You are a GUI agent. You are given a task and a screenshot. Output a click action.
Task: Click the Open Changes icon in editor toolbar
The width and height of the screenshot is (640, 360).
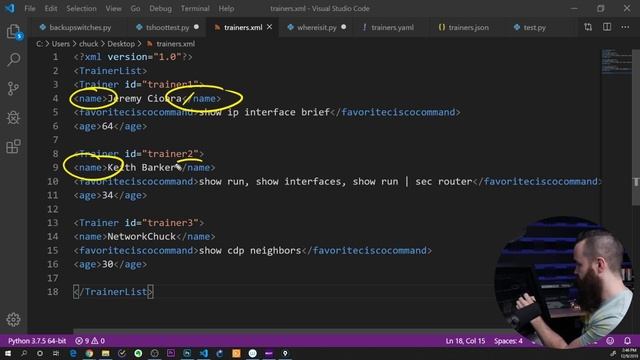[588, 27]
